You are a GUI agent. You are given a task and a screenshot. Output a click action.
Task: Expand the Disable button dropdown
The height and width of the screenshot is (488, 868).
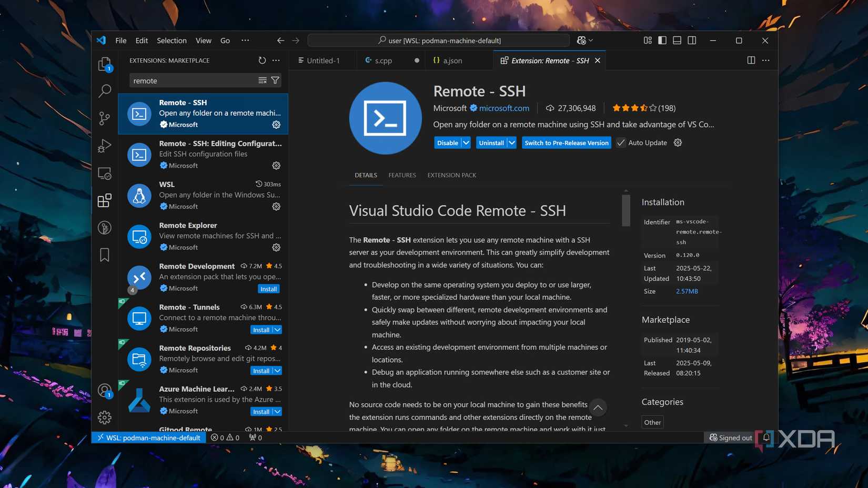coord(465,143)
